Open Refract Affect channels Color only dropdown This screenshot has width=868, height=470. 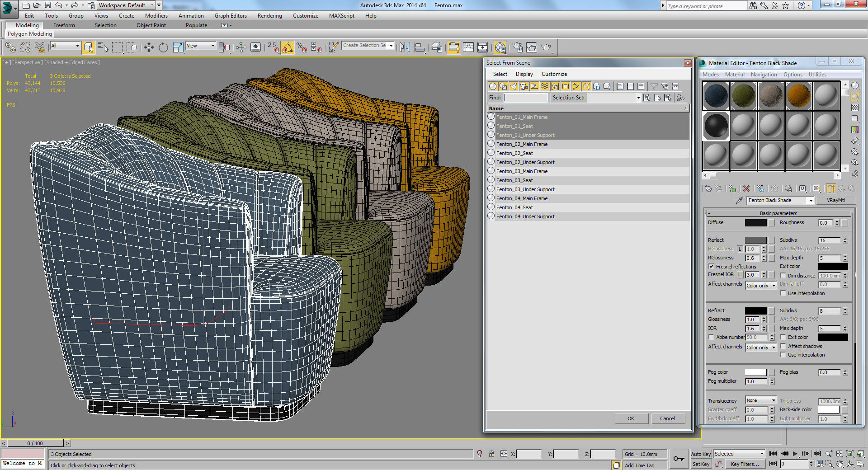(x=761, y=348)
